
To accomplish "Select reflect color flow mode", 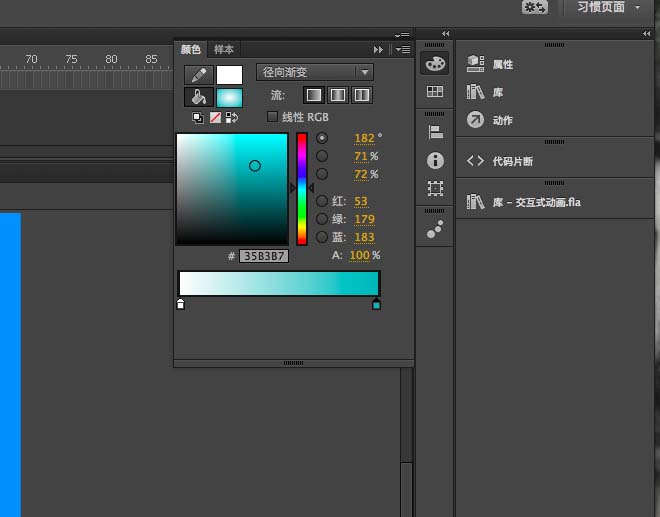I will (338, 95).
